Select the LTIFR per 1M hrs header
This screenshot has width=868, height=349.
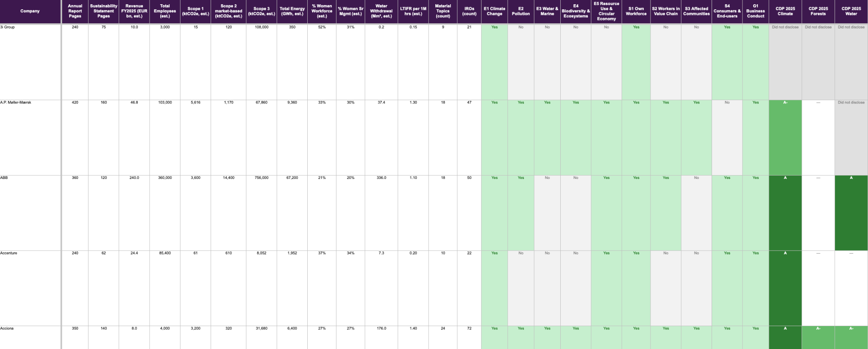413,11
